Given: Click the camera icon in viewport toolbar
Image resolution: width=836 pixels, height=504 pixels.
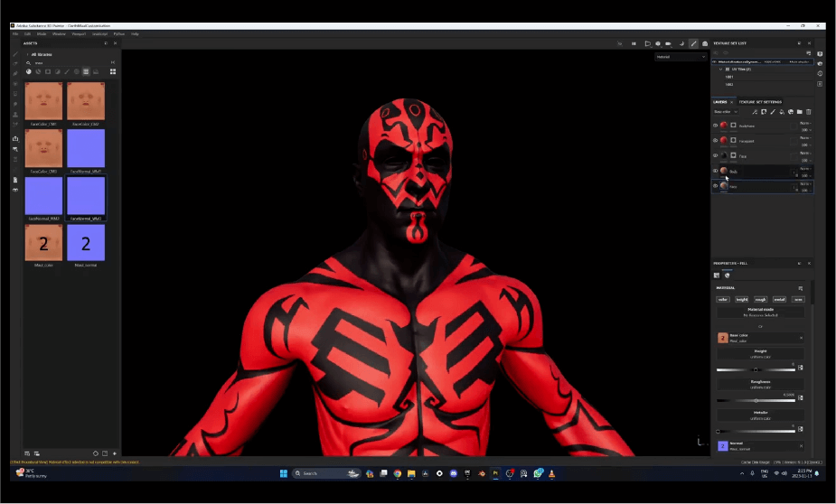Looking at the screenshot, I should coord(705,43).
